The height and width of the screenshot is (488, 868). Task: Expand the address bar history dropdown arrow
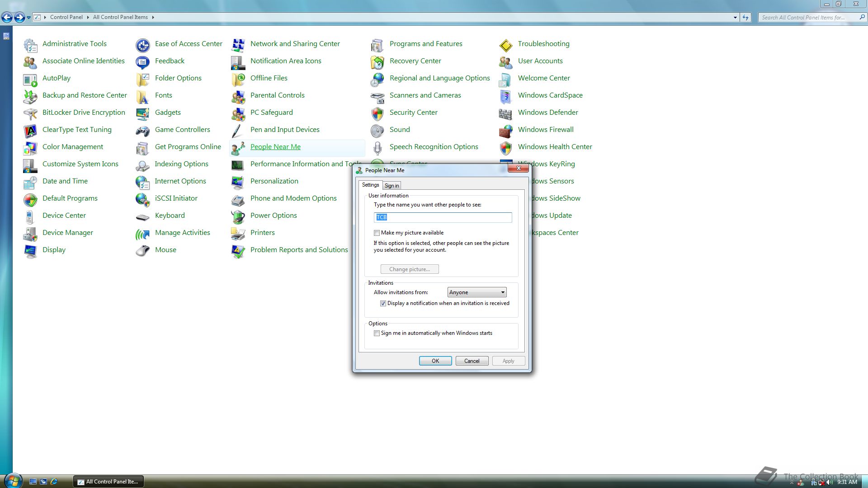point(735,17)
